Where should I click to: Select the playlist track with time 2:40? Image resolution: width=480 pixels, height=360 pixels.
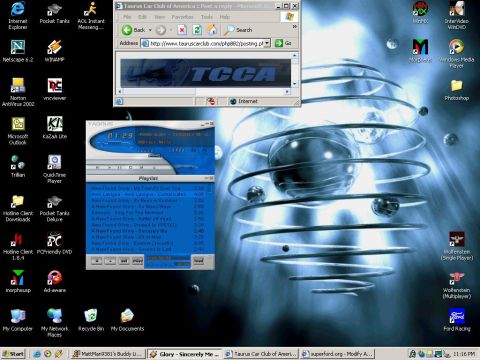pos(148,231)
